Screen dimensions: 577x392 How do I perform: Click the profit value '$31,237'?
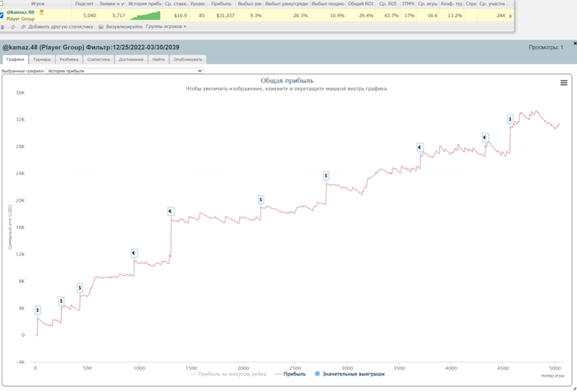(x=226, y=16)
